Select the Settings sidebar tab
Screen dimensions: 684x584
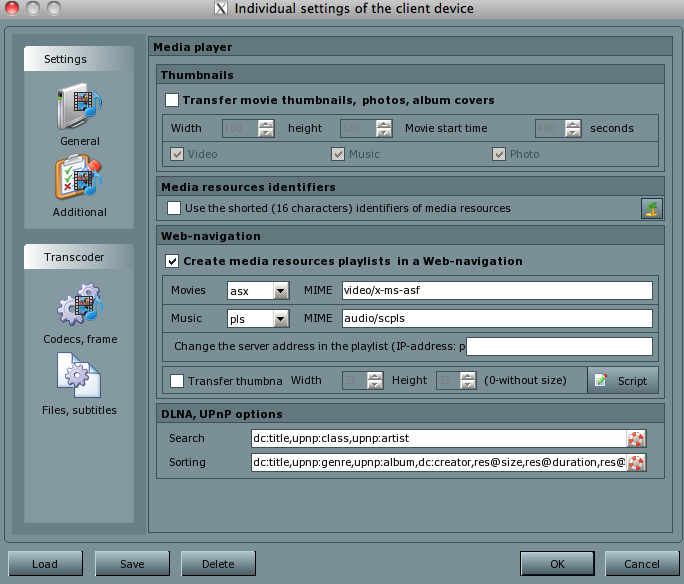tap(79, 59)
